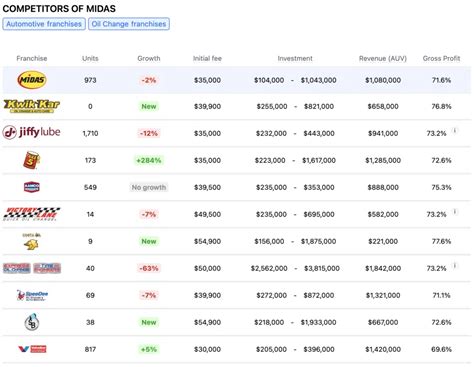Open the Oil Change franchises tag
Viewport: 474px width, 367px height.
[x=129, y=24]
